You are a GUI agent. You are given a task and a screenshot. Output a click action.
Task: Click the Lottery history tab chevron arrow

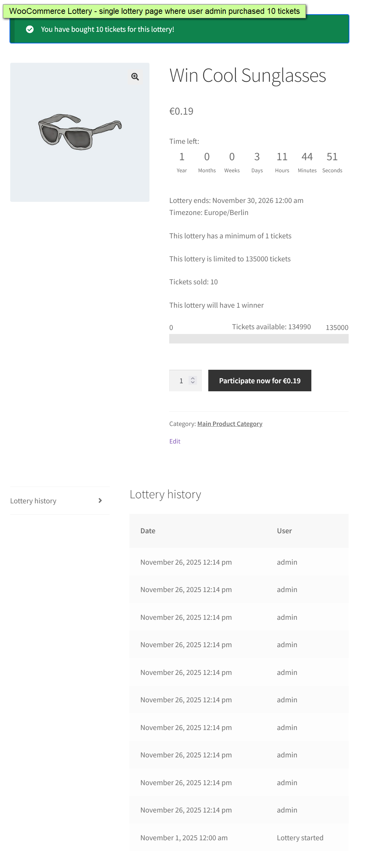coord(100,500)
